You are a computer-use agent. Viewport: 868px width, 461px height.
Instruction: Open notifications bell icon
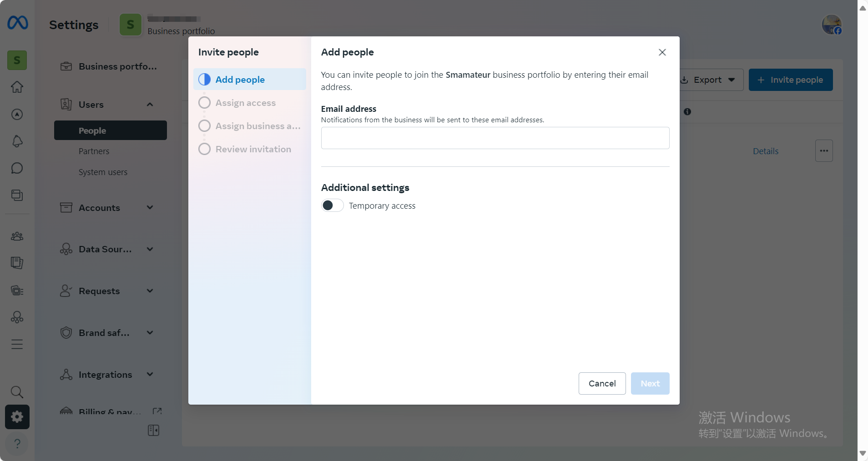point(17,141)
